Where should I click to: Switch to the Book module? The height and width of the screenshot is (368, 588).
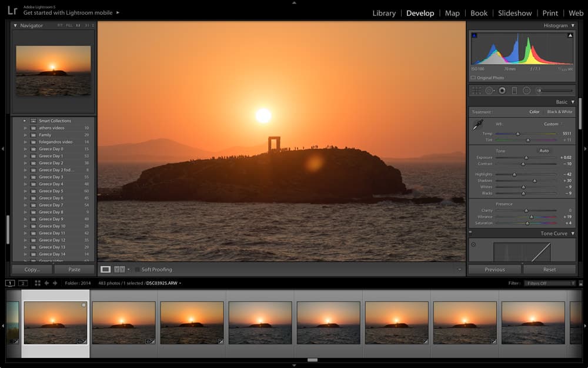[479, 13]
